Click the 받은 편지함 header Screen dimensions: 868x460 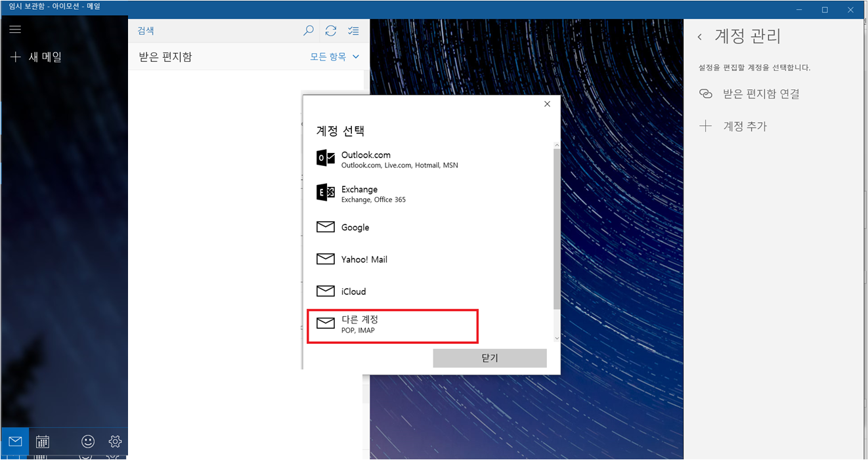(x=165, y=57)
